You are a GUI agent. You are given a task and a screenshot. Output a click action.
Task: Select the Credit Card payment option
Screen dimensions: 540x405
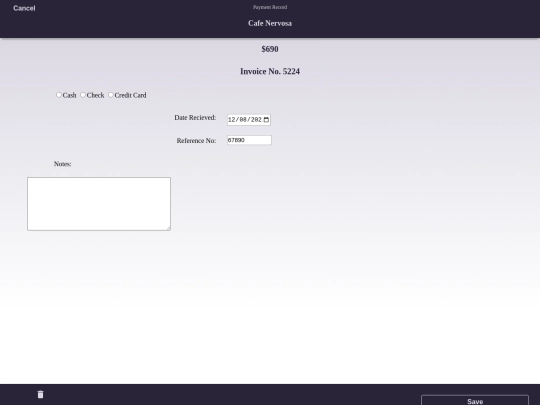[111, 95]
